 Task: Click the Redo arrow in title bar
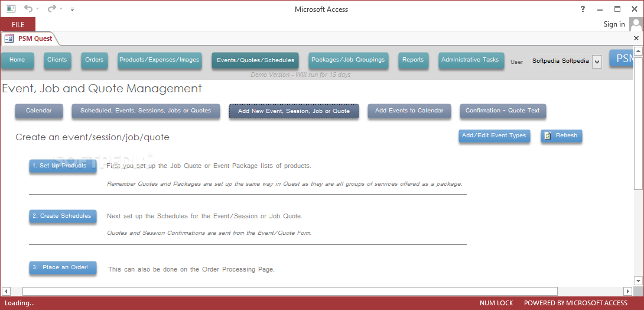click(52, 9)
